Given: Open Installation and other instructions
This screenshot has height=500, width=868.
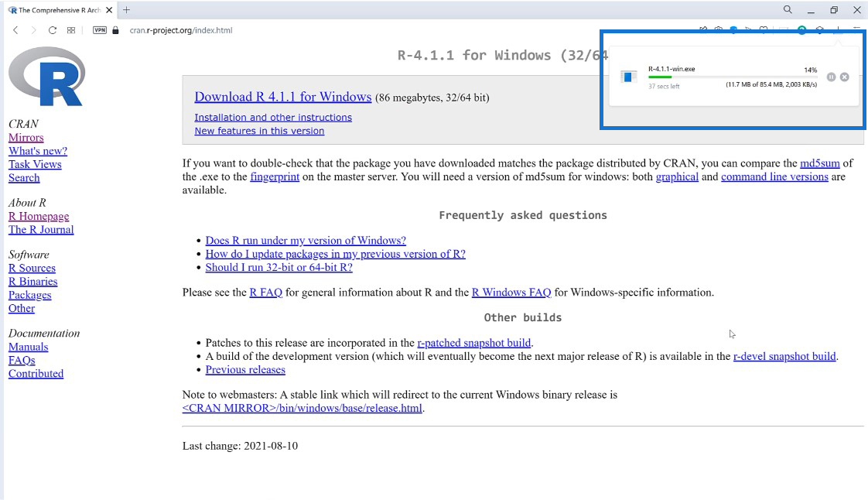Looking at the screenshot, I should [x=273, y=118].
